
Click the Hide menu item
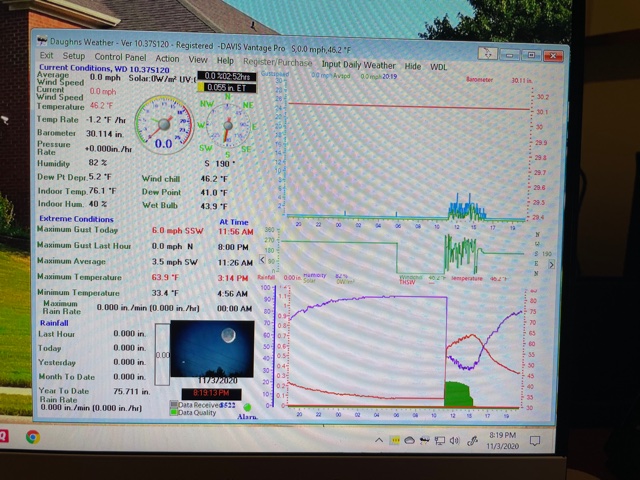pyautogui.click(x=412, y=66)
